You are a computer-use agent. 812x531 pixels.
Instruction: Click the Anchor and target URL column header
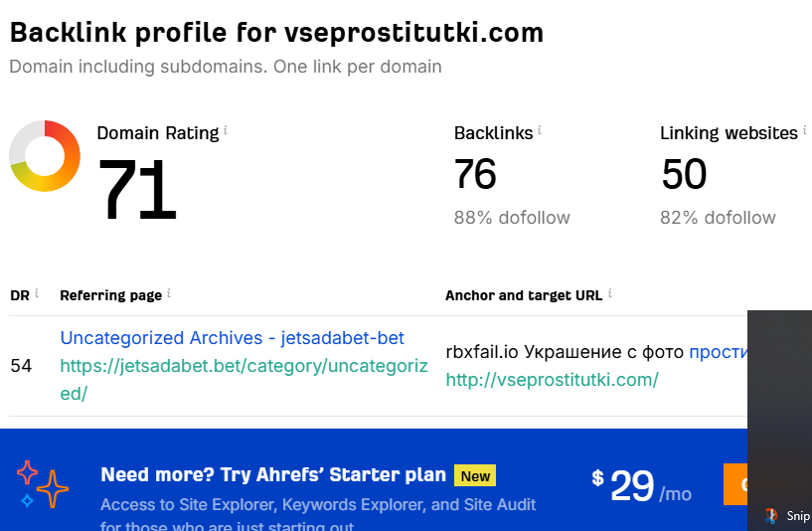(524, 295)
